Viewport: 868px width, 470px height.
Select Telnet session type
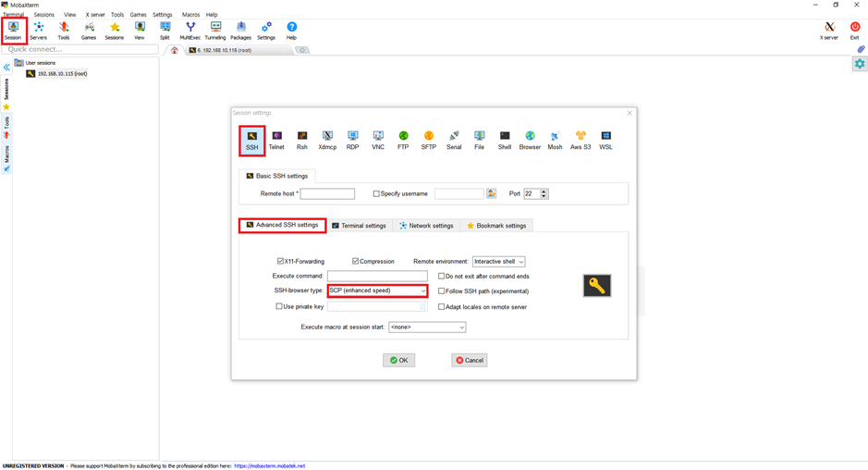point(276,141)
